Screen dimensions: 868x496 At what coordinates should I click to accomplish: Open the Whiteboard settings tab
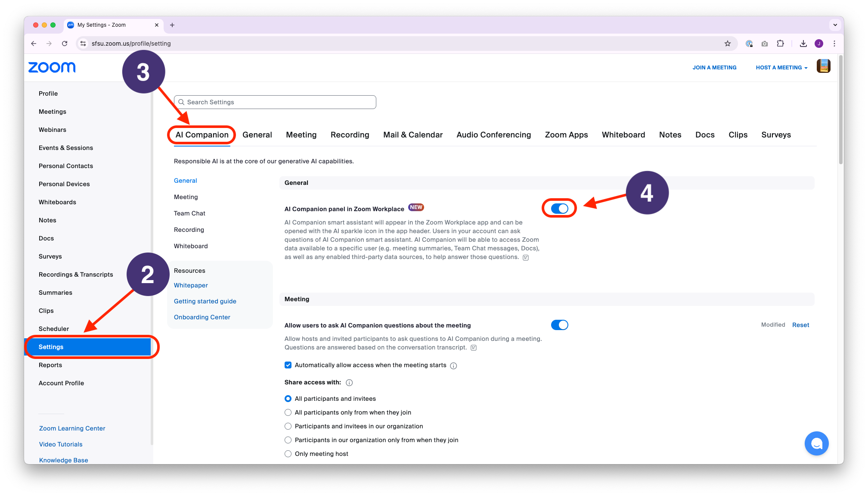pyautogui.click(x=623, y=135)
